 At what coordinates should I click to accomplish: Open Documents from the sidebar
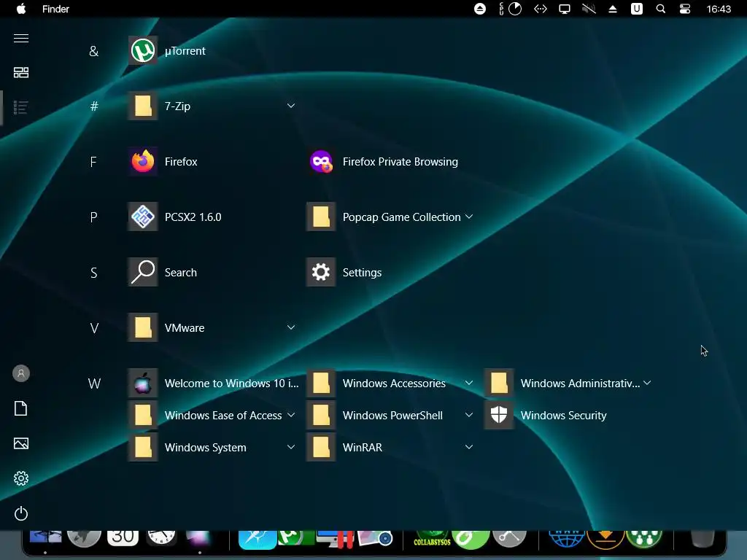point(21,408)
